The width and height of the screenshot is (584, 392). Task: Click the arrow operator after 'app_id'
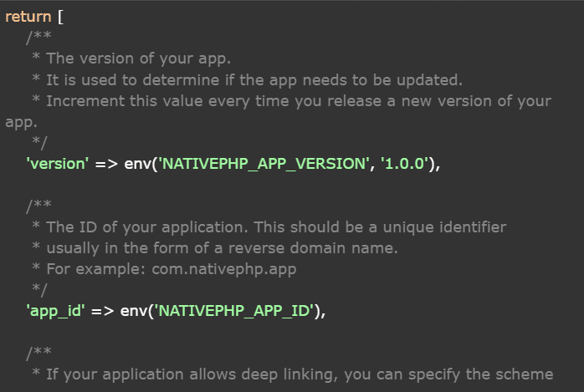[x=100, y=312]
